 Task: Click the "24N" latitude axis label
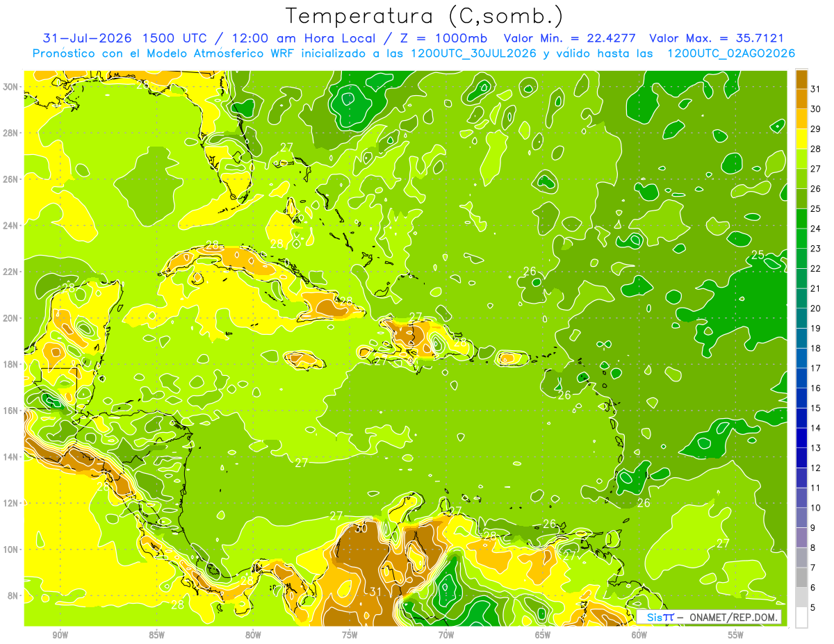point(10,225)
